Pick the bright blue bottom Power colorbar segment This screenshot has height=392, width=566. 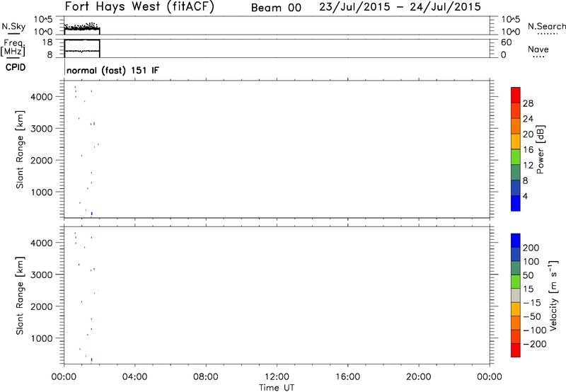pyautogui.click(x=516, y=203)
